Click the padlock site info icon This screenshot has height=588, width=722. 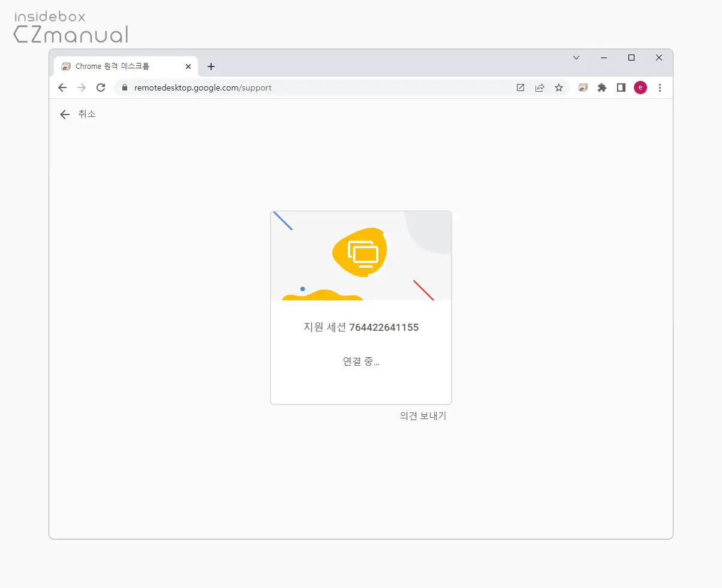[125, 88]
